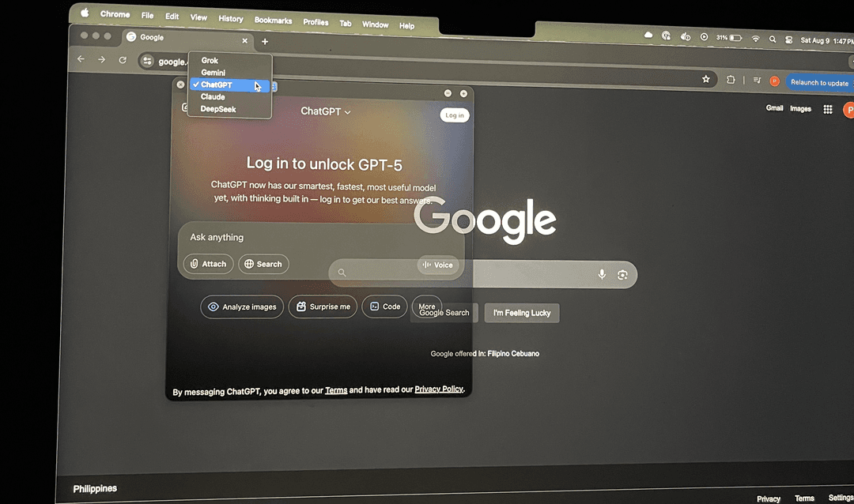Open Images link on Google page
The image size is (854, 504).
[x=800, y=109]
